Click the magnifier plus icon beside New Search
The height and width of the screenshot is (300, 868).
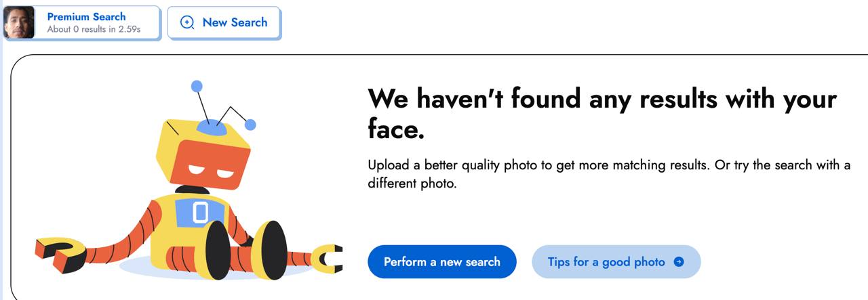(x=187, y=22)
